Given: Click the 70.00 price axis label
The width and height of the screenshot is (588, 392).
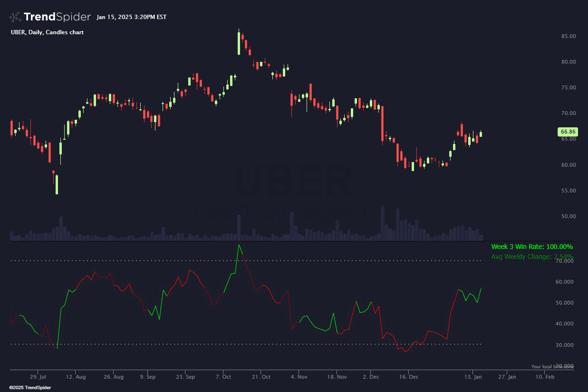Looking at the screenshot, I should point(568,113).
